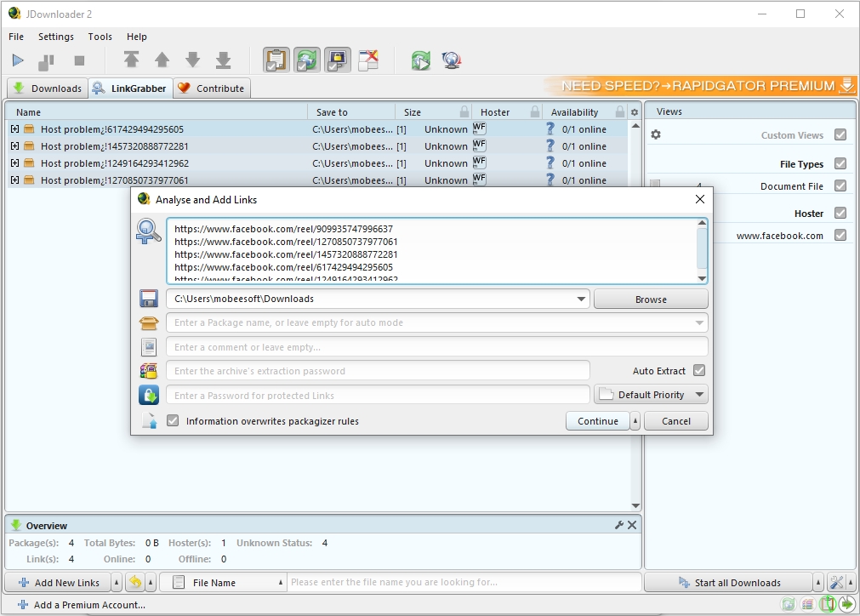Expand package ending 1457320888772281
This screenshot has width=860, height=616.
point(14,145)
